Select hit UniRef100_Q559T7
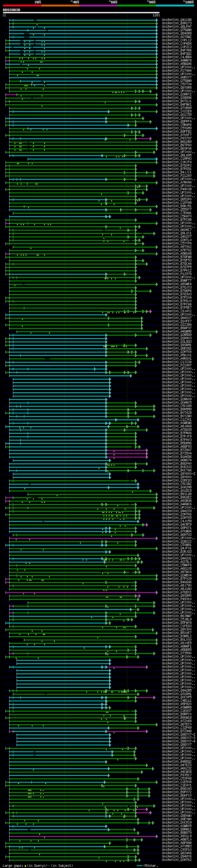Screen dimensions: 197x868 click(x=177, y=209)
